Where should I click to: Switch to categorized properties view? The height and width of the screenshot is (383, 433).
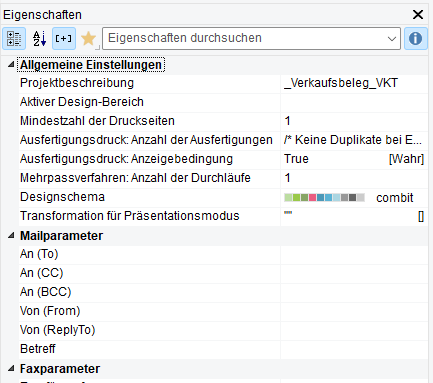pyautogui.click(x=14, y=39)
